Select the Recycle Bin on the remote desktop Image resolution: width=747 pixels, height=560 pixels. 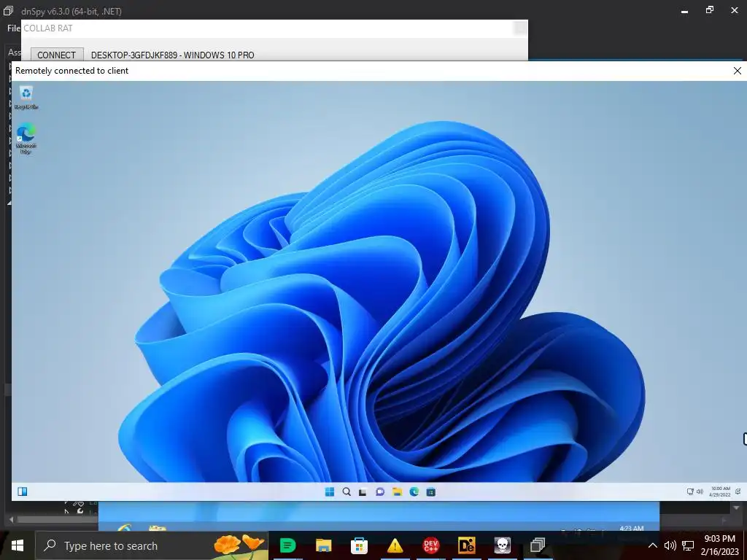point(26,98)
